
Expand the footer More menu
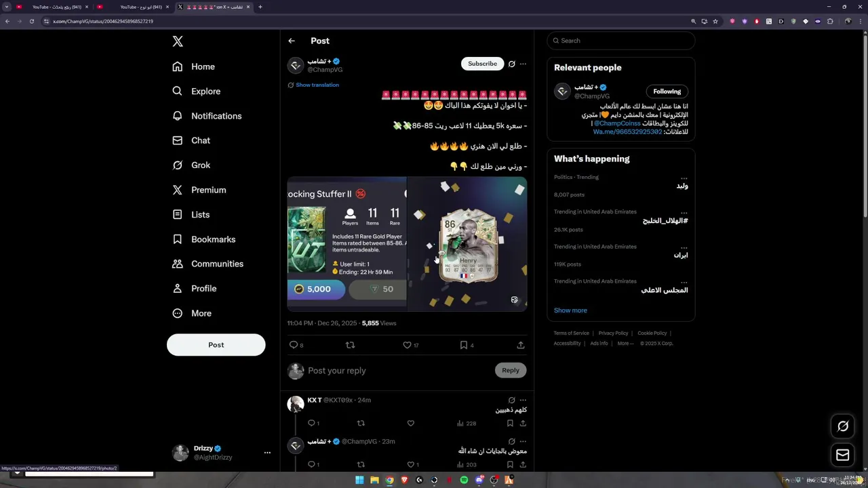click(625, 343)
